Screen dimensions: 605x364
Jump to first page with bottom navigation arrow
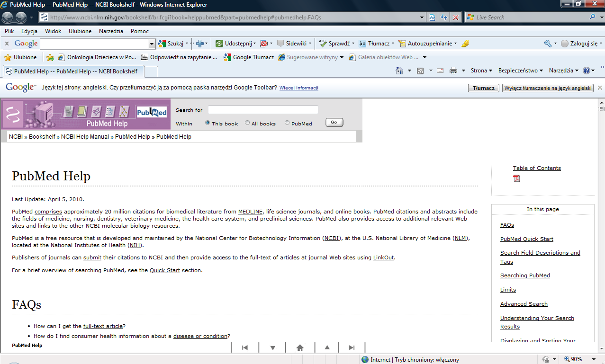click(x=245, y=347)
